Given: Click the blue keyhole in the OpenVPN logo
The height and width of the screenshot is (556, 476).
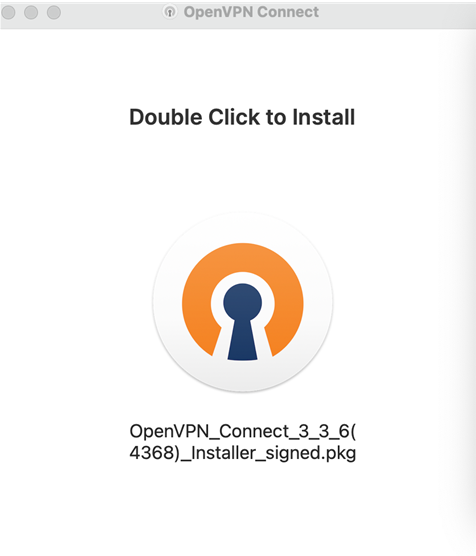Looking at the screenshot, I should click(x=243, y=321).
